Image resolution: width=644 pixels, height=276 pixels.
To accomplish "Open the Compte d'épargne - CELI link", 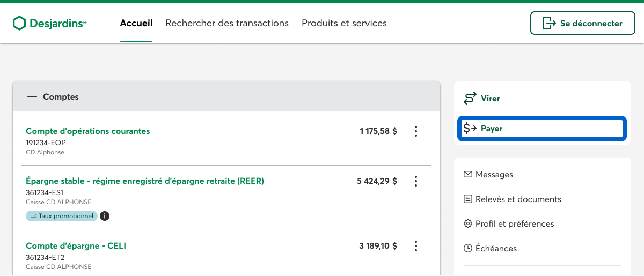I will (76, 246).
